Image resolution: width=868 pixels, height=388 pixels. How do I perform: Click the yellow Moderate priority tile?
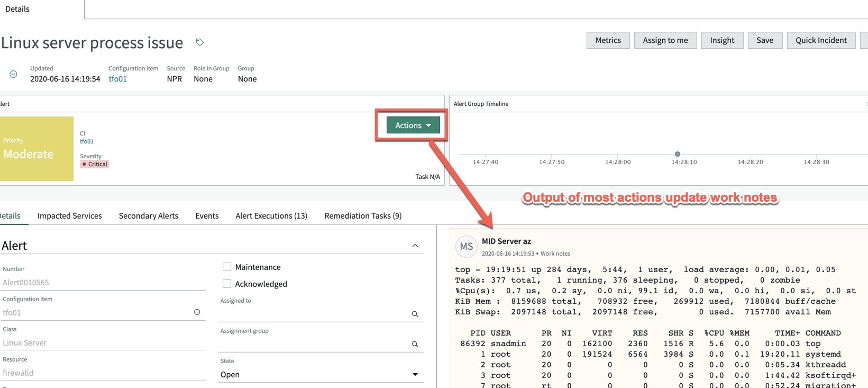pyautogui.click(x=36, y=149)
